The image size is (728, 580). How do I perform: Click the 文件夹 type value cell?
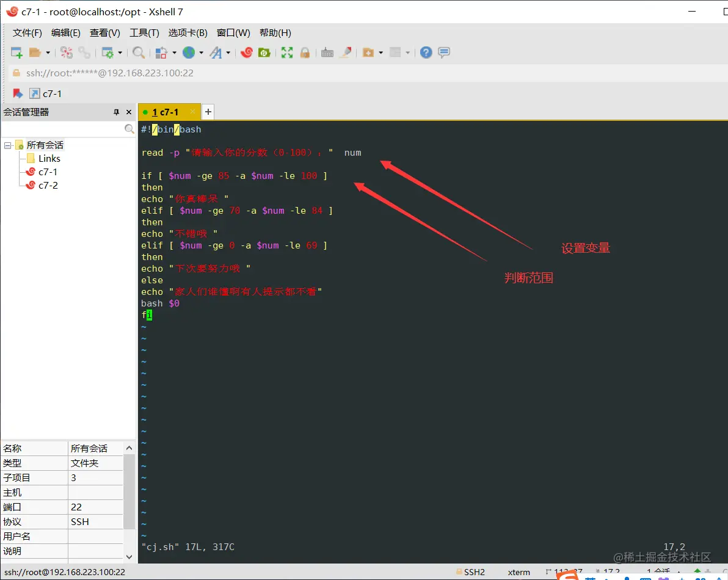click(x=96, y=463)
